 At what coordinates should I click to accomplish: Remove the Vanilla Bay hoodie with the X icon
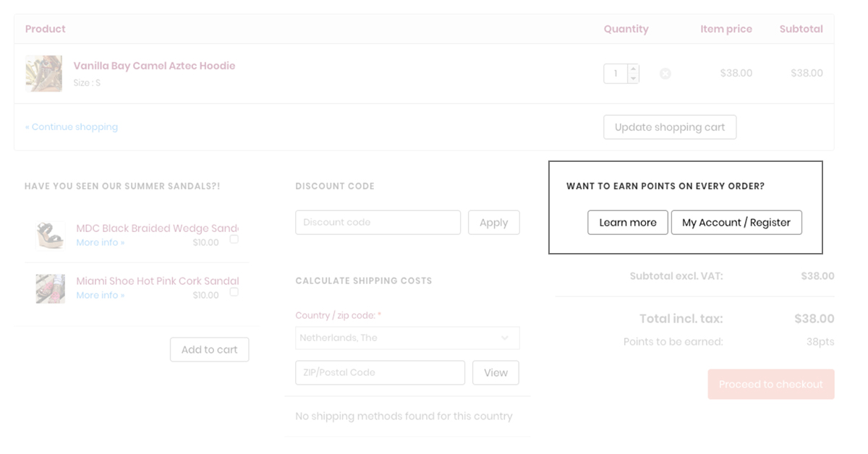(x=665, y=73)
